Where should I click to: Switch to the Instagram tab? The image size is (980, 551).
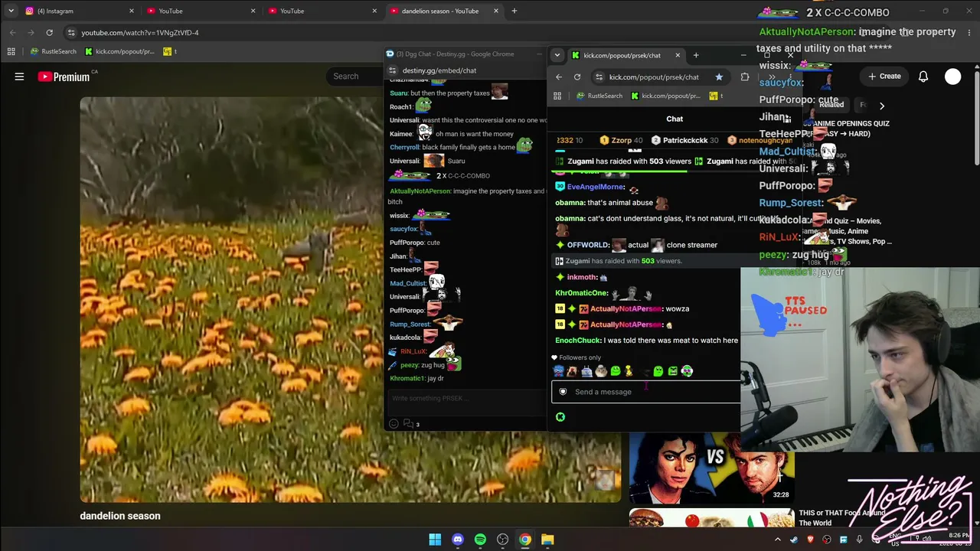click(x=80, y=11)
